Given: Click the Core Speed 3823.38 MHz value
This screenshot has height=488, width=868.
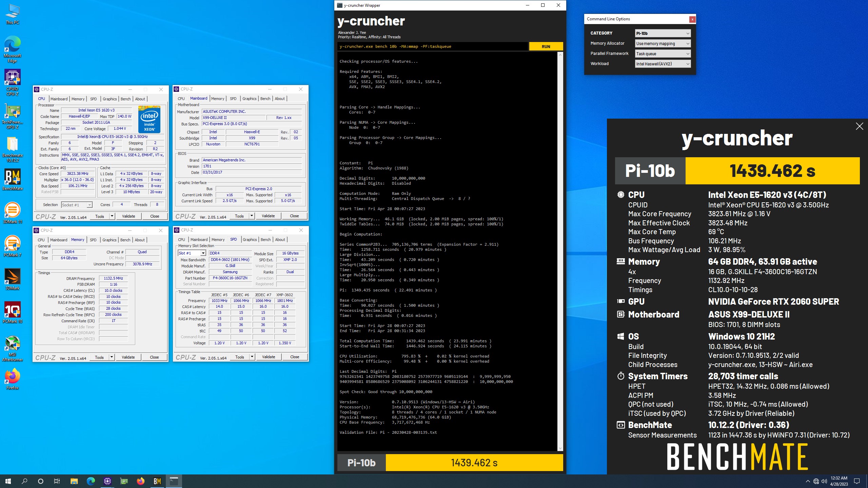Looking at the screenshot, I should 78,174.
